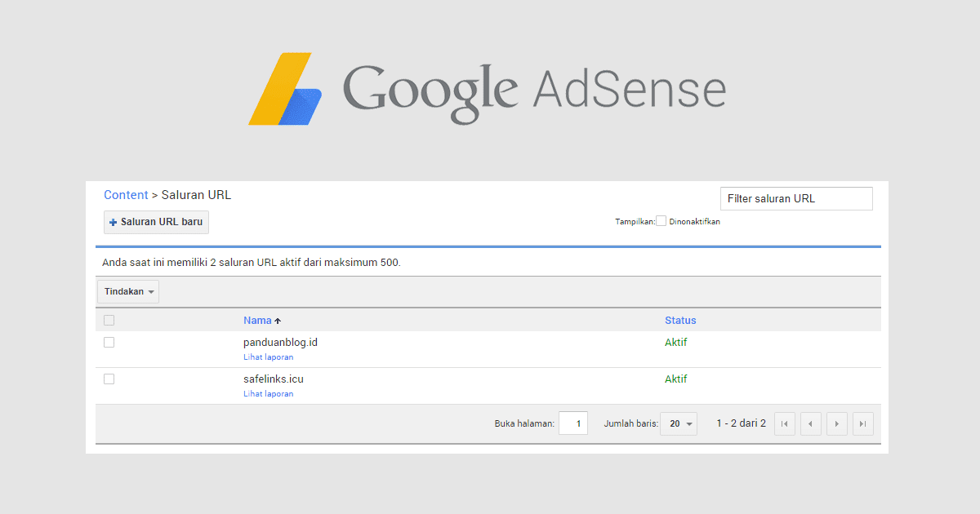Viewport: 980px width, 514px height.
Task: Open Lihat laporan for panduanblog.id
Action: click(x=268, y=357)
